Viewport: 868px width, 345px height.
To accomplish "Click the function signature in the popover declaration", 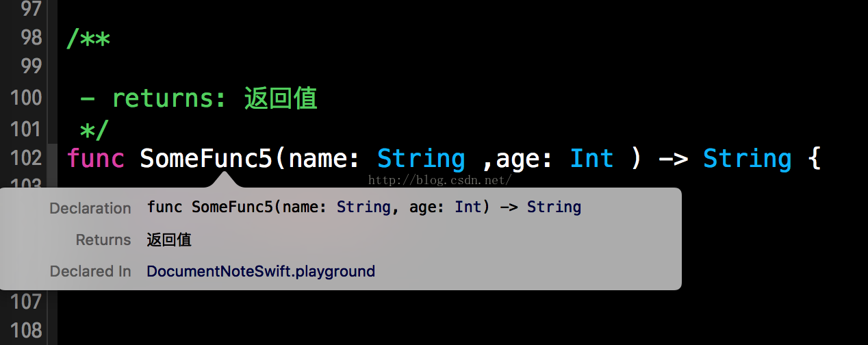I will 363,207.
